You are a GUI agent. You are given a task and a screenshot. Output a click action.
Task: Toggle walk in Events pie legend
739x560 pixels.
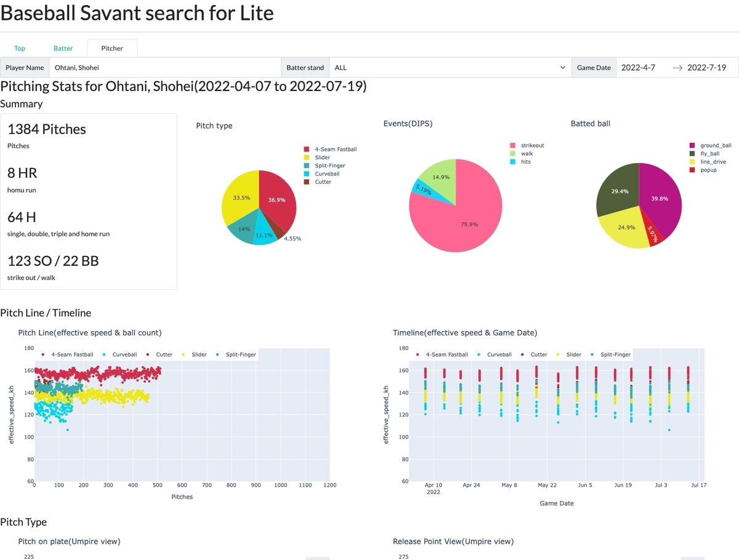(521, 154)
